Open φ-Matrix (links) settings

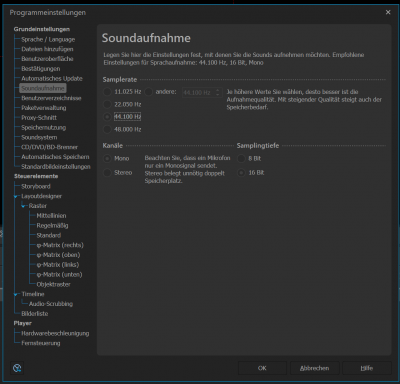58,265
